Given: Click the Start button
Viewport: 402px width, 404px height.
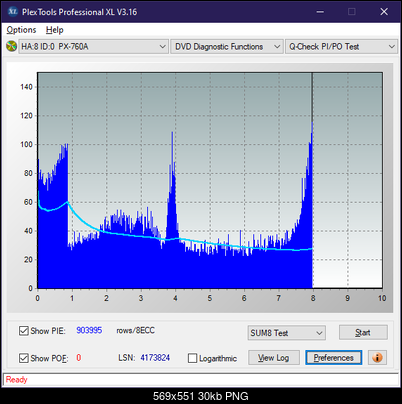Looking at the screenshot, I should pos(363,333).
